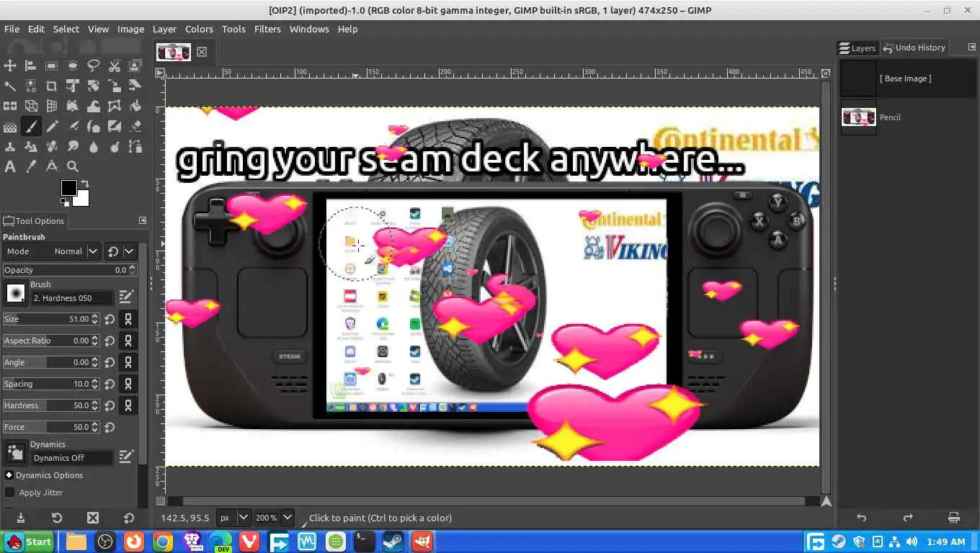The image size is (980, 553).
Task: Toggle the Hardness link chain button
Action: coord(128,405)
